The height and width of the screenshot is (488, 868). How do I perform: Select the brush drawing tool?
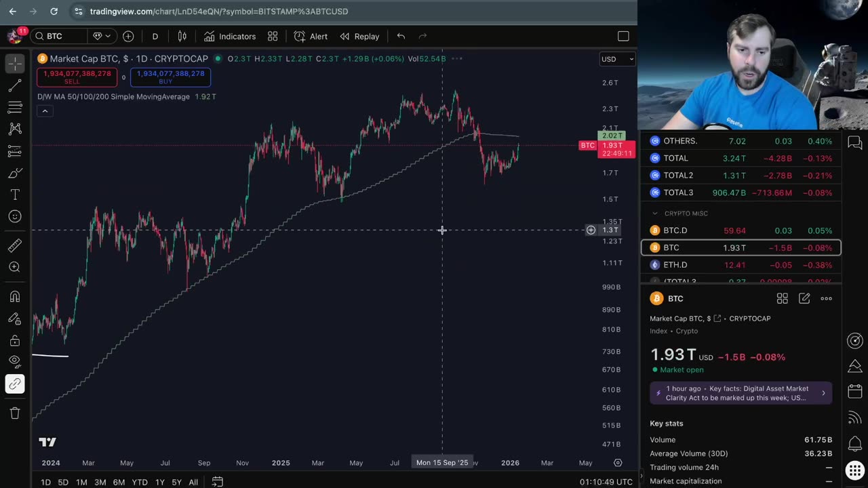(x=14, y=174)
